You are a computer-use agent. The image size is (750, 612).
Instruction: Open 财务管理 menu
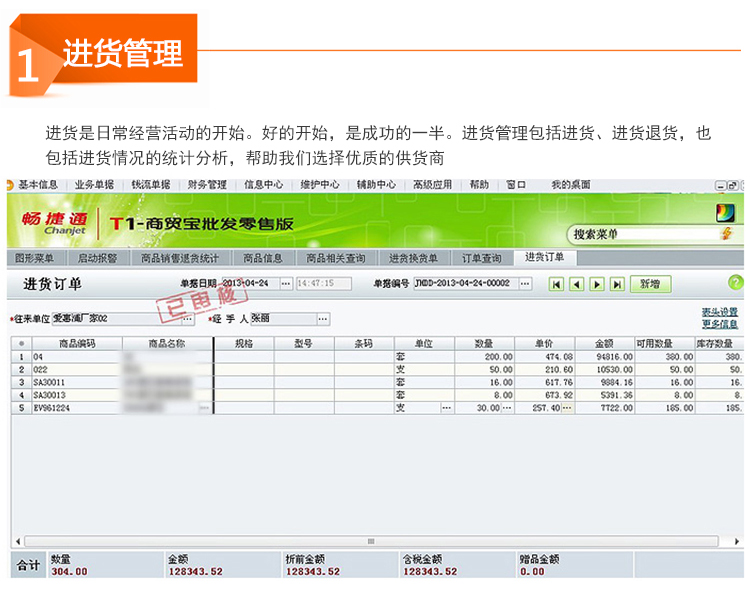click(x=207, y=185)
